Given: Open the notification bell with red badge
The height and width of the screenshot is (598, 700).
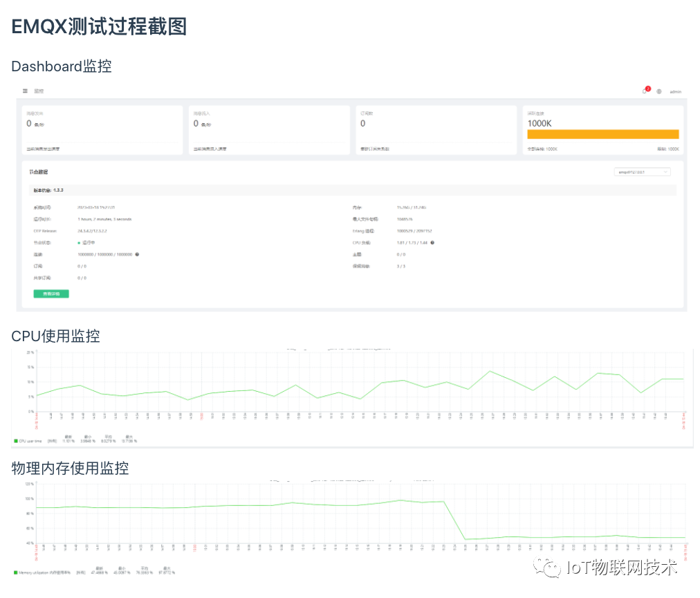Looking at the screenshot, I should coord(645,90).
